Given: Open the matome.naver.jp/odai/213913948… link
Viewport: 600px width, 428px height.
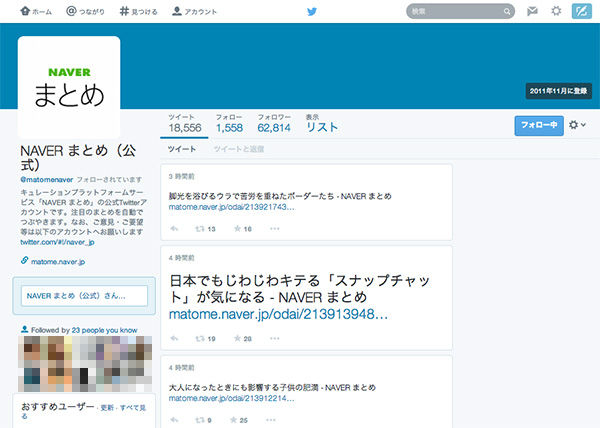Looking at the screenshot, I should coord(278,314).
